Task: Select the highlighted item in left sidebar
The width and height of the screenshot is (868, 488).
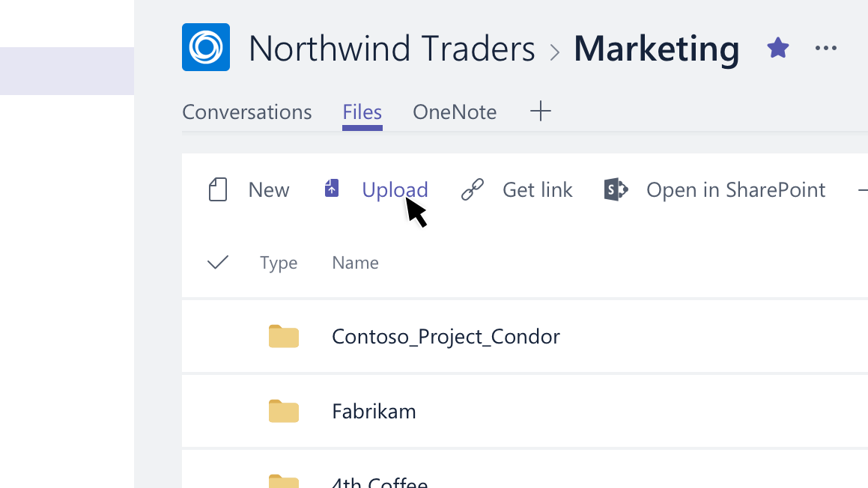Action: (67, 71)
